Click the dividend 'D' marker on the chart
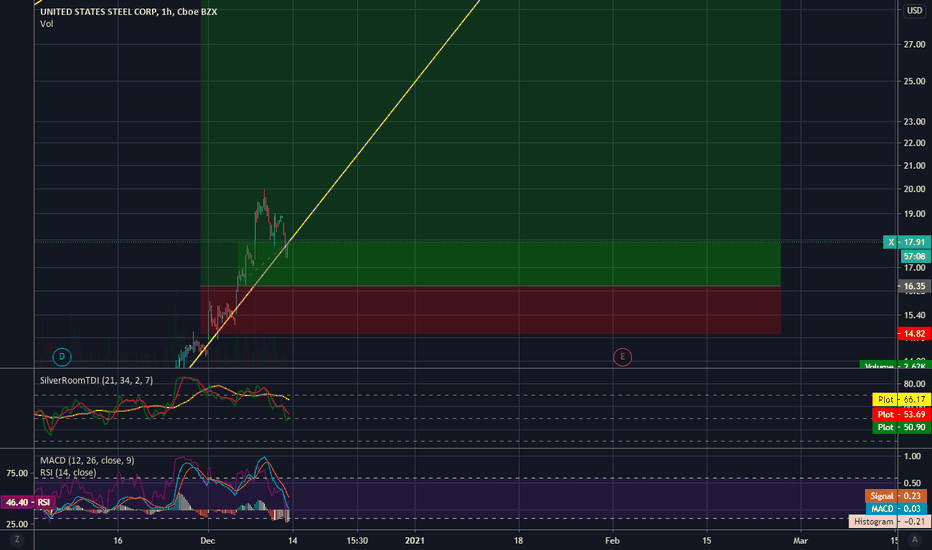The image size is (932, 550). (62, 357)
